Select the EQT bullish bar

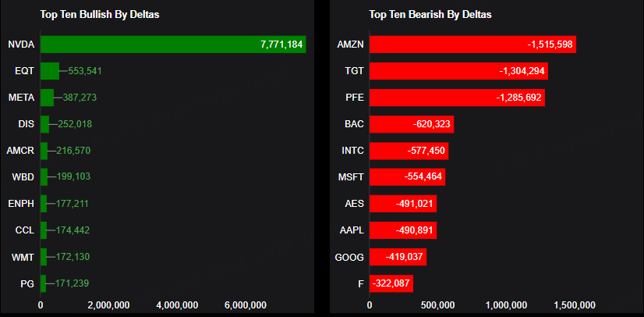(50, 71)
